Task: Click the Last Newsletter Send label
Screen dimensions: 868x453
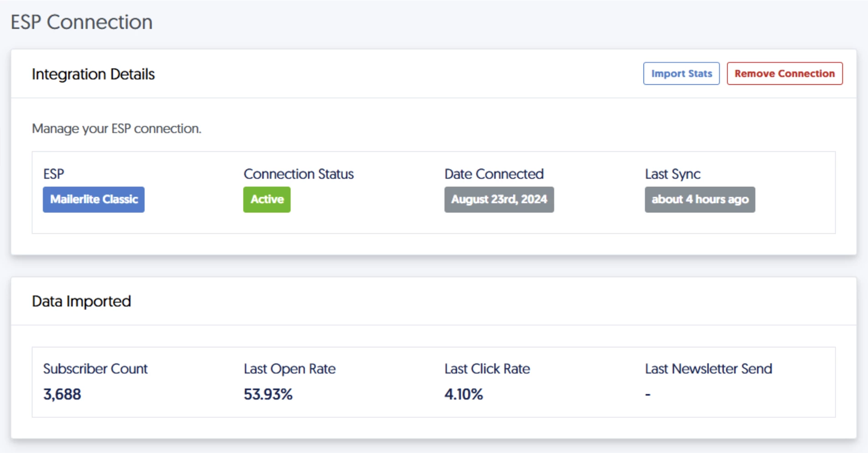Action: [708, 369]
